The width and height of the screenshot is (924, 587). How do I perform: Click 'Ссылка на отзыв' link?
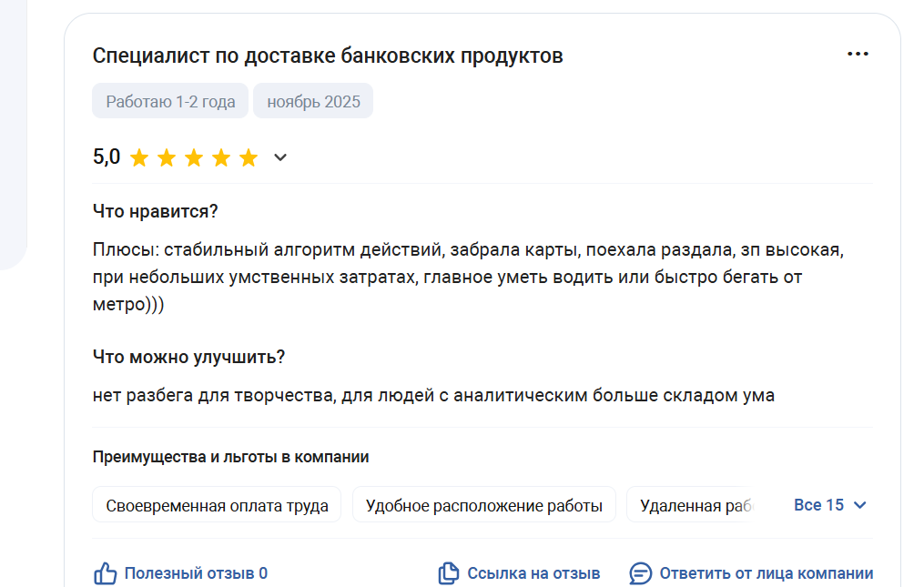click(x=533, y=573)
